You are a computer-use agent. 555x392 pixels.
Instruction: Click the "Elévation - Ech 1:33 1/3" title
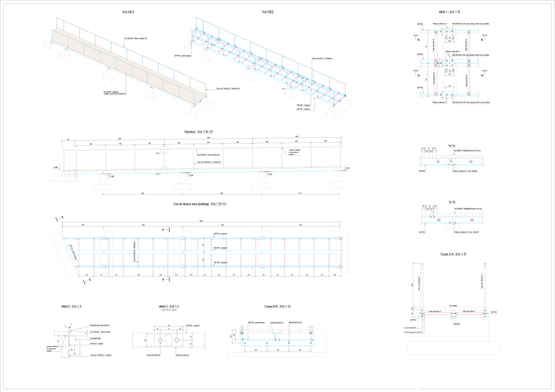[x=198, y=132]
